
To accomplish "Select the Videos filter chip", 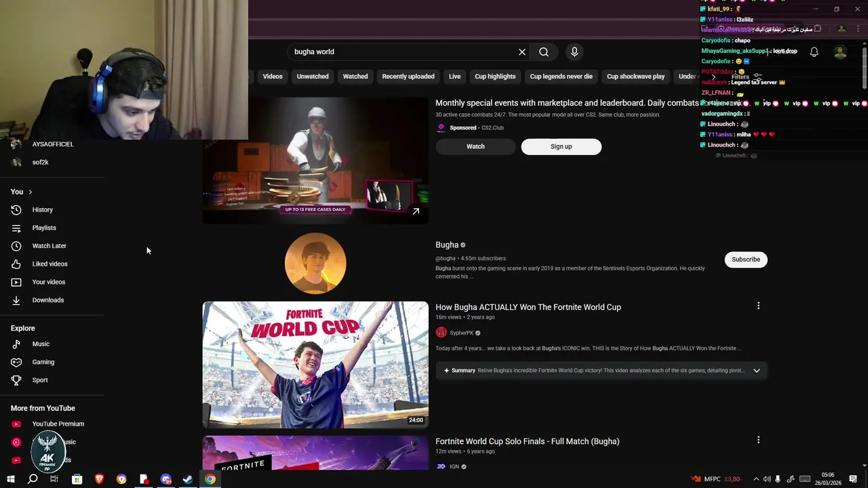I will 273,77.
